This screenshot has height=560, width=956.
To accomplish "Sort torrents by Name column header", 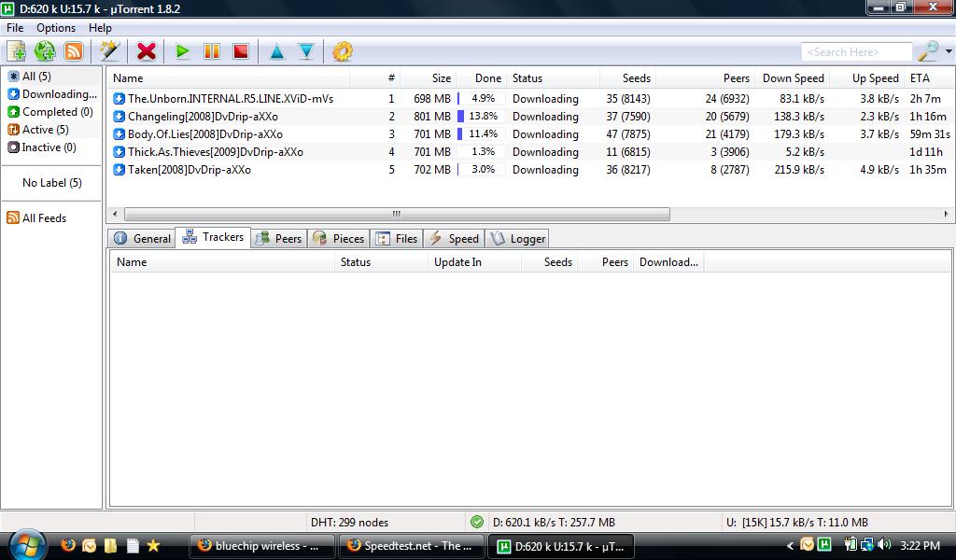I will point(229,78).
